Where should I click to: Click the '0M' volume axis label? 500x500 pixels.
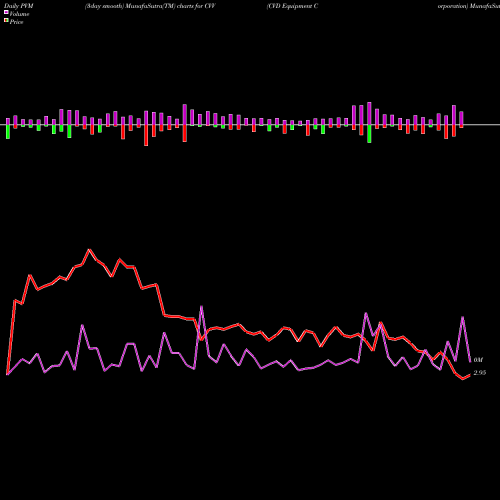[x=478, y=360]
